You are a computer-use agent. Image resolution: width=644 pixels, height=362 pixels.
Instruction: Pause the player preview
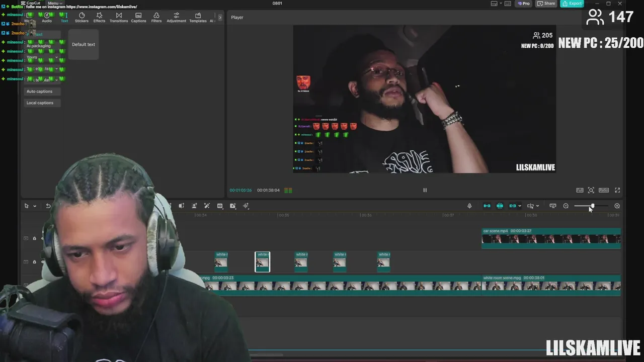[425, 190]
